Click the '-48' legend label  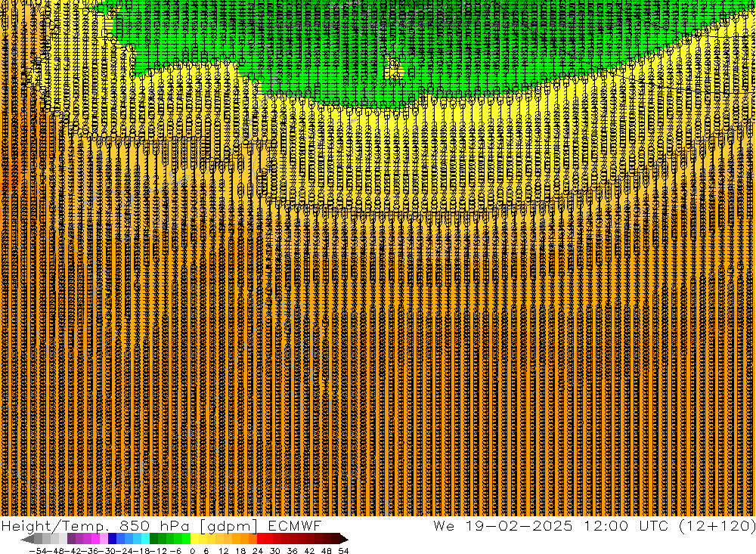tap(55, 551)
